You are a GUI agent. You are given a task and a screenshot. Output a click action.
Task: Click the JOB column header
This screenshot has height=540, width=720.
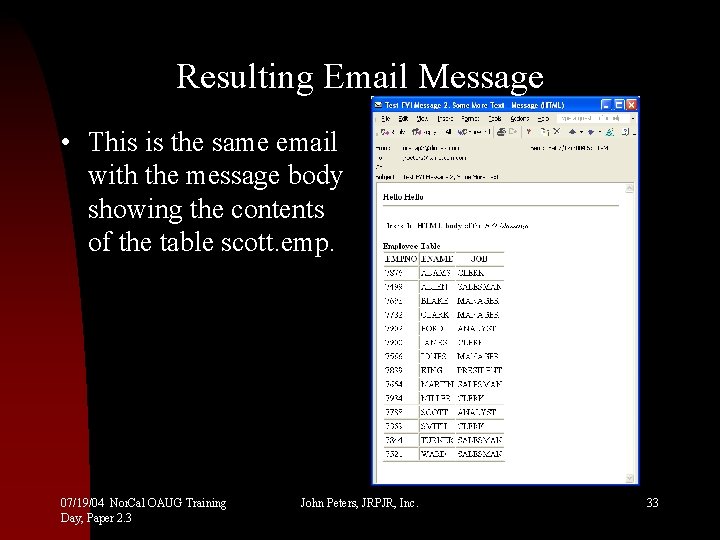(479, 259)
